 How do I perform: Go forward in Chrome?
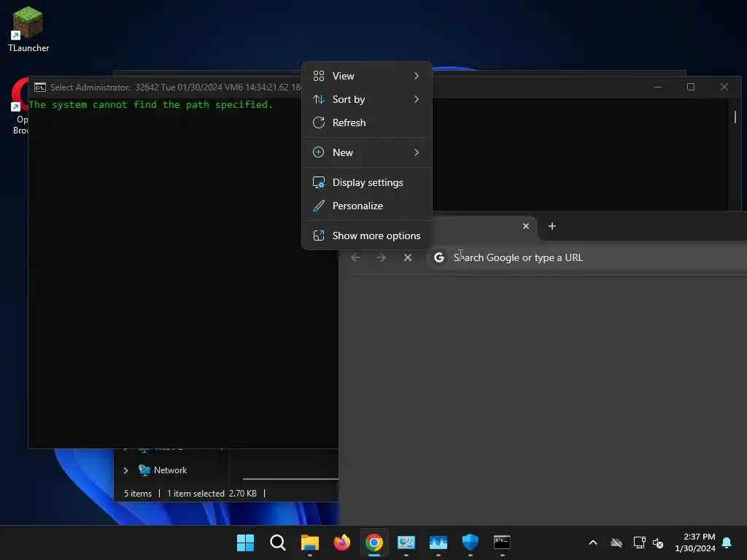coord(381,258)
